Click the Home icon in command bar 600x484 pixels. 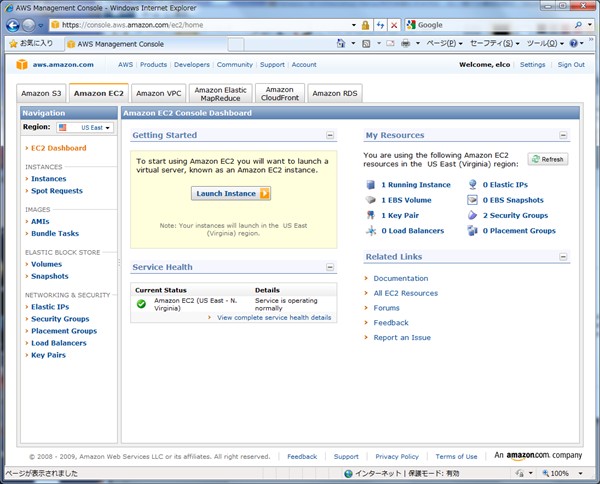coord(341,44)
